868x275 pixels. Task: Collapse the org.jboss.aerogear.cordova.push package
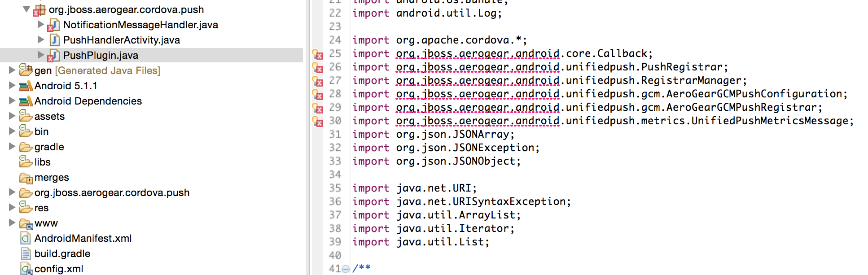26,9
